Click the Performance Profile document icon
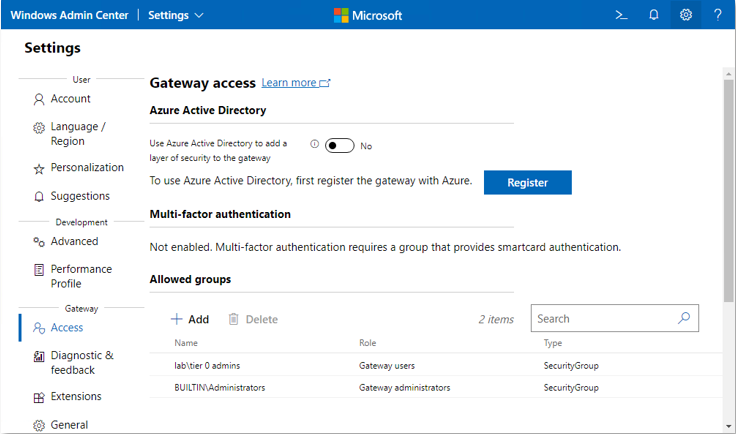The height and width of the screenshot is (434, 736). tap(39, 270)
